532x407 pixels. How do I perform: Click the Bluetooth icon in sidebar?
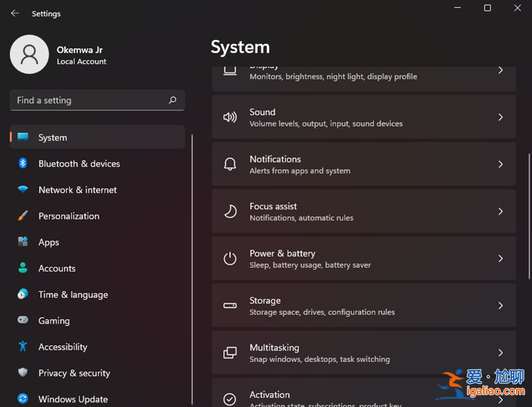(22, 163)
